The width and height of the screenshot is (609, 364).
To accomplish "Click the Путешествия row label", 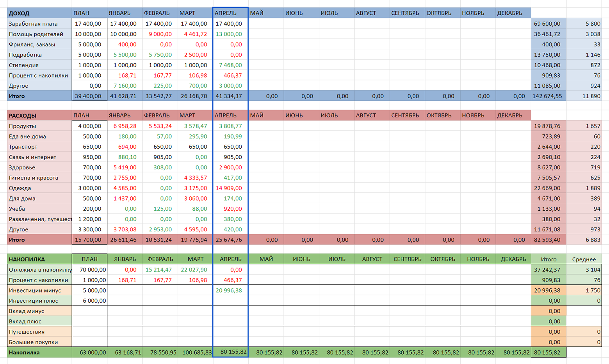I will click(x=39, y=332).
